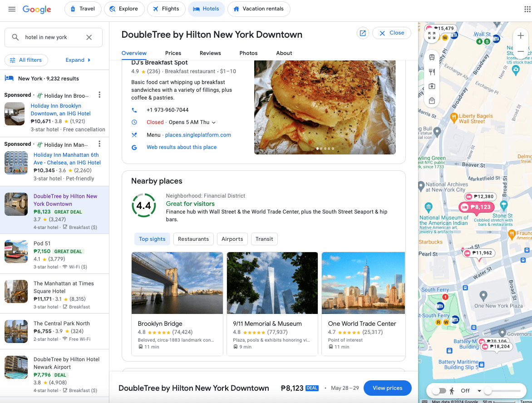Click the search magnifier icon

15,37
